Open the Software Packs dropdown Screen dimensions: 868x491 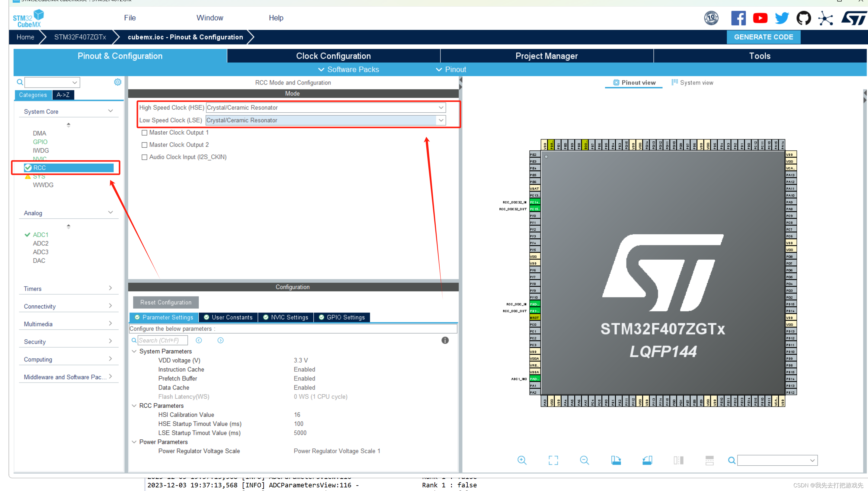[348, 69]
